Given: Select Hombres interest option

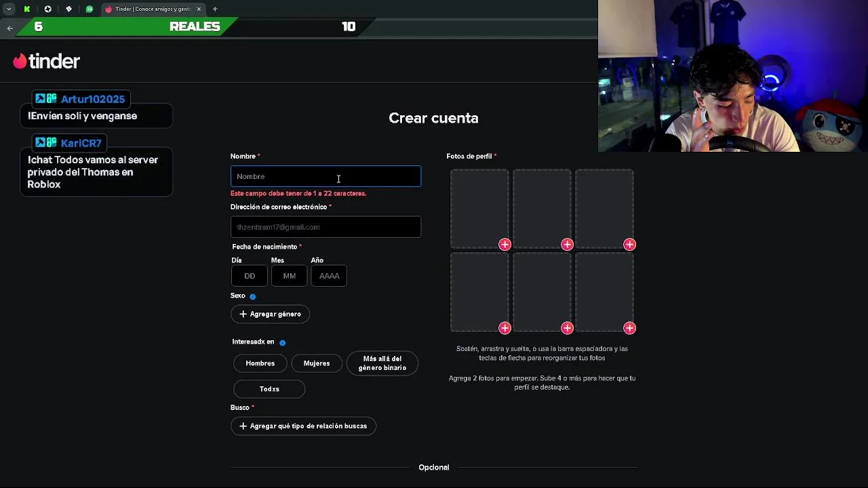Looking at the screenshot, I should pyautogui.click(x=260, y=363).
